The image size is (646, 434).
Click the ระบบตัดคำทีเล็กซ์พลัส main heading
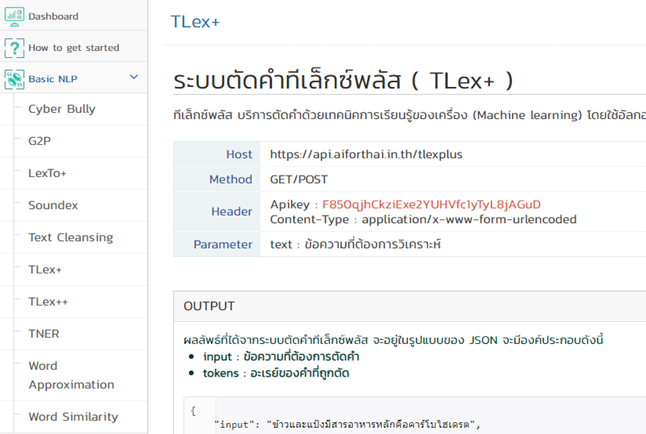pyautogui.click(x=343, y=80)
